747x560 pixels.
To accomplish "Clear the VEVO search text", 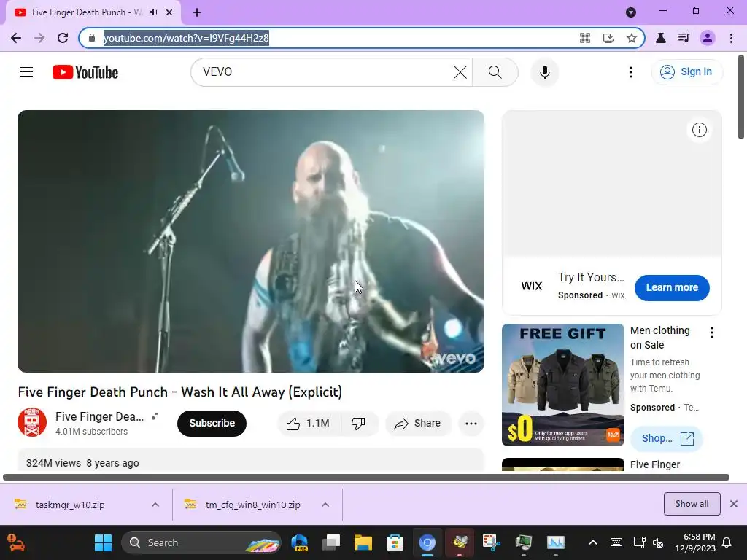I will tap(460, 72).
